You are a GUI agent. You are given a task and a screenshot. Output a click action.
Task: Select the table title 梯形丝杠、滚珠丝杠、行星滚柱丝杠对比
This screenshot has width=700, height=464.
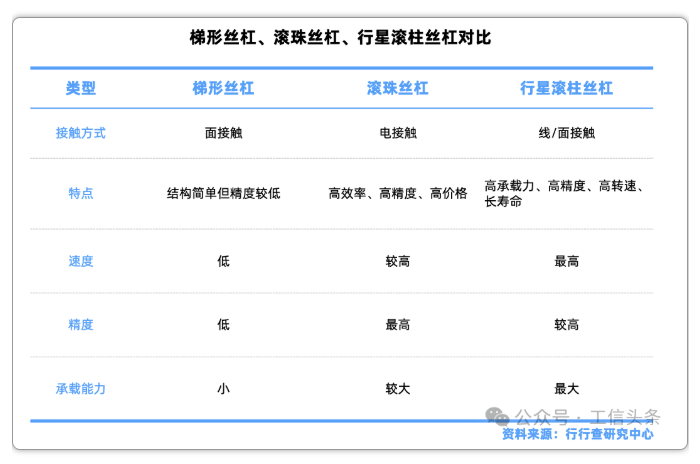click(340, 38)
